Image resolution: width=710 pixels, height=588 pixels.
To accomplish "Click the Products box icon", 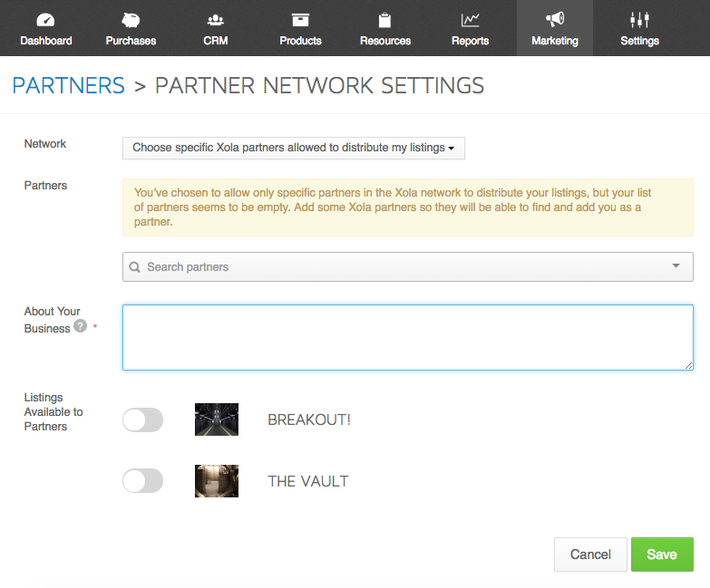I will pos(300,20).
